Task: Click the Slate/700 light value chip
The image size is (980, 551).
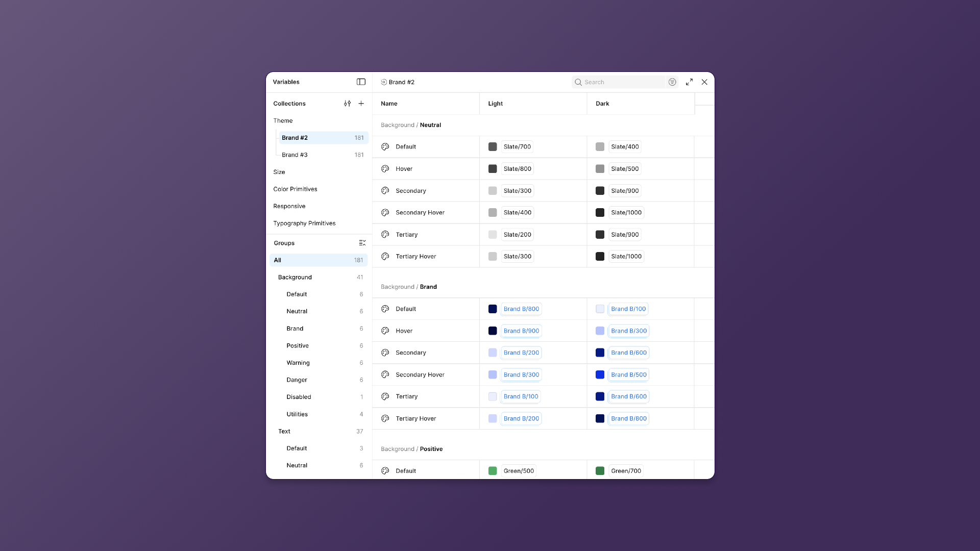Action: [517, 147]
